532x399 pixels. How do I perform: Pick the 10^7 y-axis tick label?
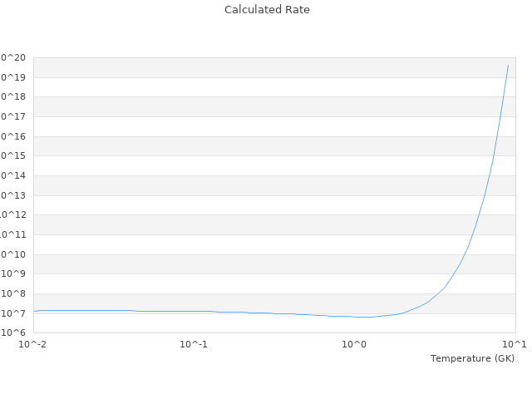[x=15, y=313]
